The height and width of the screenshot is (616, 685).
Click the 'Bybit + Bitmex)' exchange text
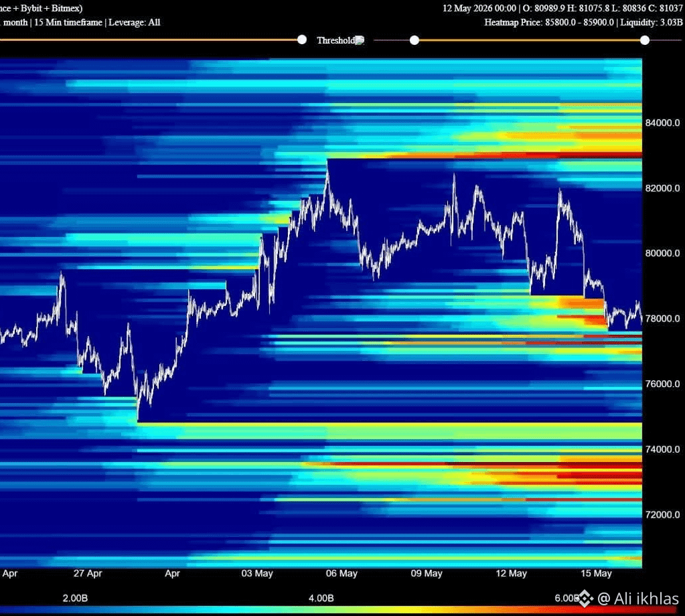point(52,8)
